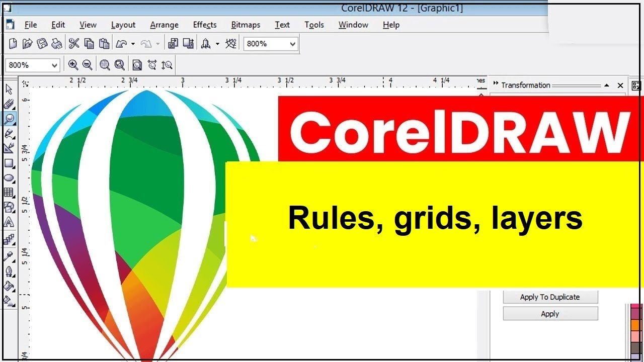Save the document with Save icon
644x362 pixels.
pyautogui.click(x=42, y=44)
